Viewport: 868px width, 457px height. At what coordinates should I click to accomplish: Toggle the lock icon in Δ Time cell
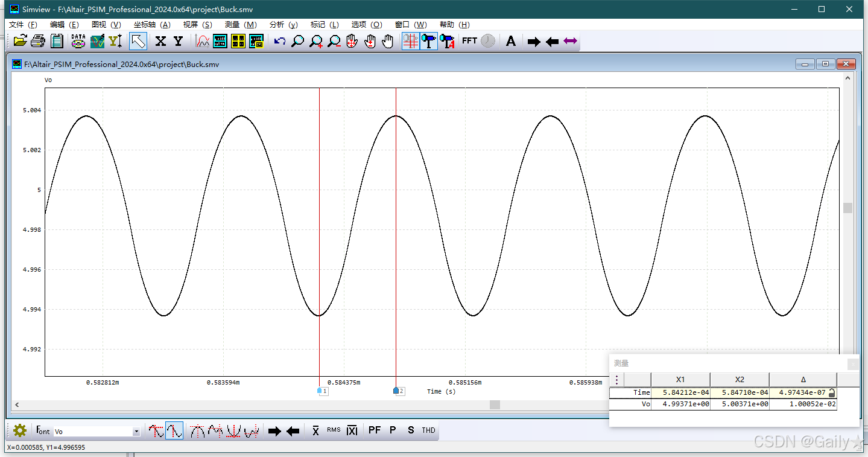point(832,392)
